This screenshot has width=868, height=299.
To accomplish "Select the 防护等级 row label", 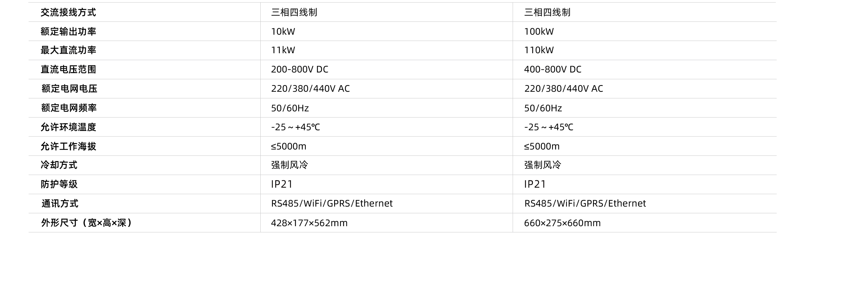I will [59, 184].
